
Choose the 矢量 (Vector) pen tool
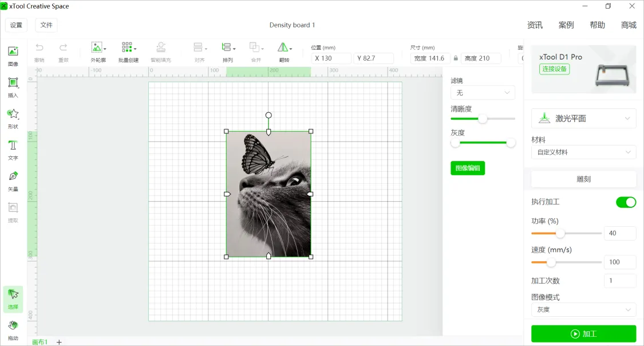(x=13, y=181)
